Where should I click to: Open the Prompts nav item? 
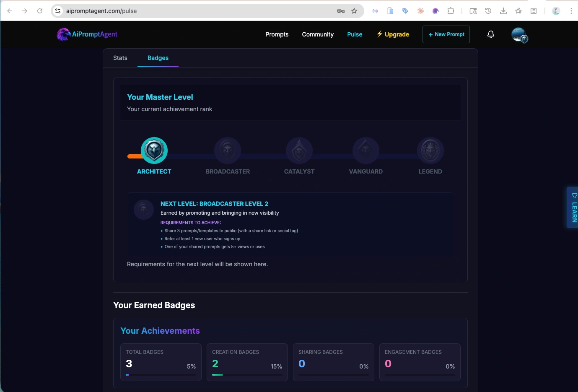277,34
